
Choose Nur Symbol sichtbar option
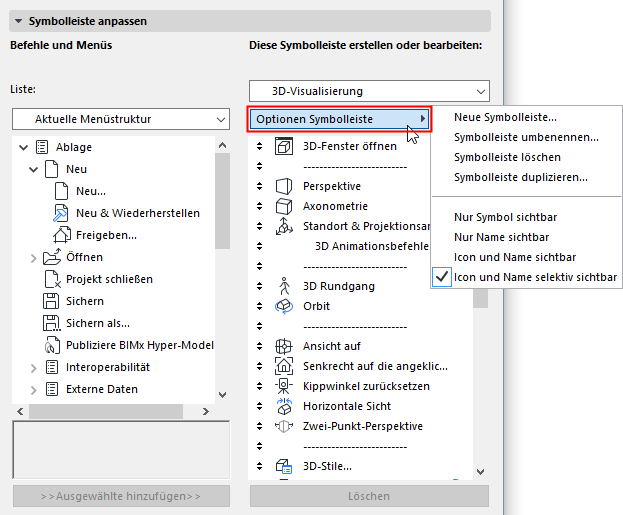[505, 217]
